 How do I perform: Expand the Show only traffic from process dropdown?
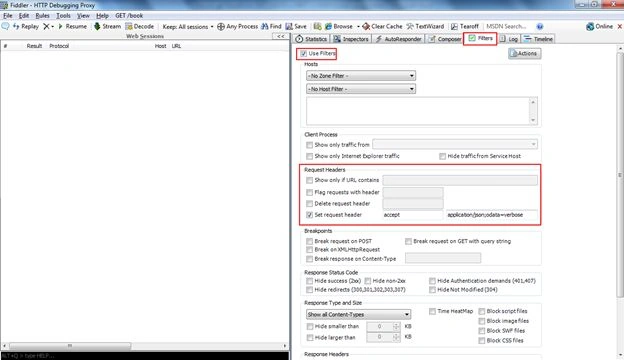pyautogui.click(x=455, y=144)
